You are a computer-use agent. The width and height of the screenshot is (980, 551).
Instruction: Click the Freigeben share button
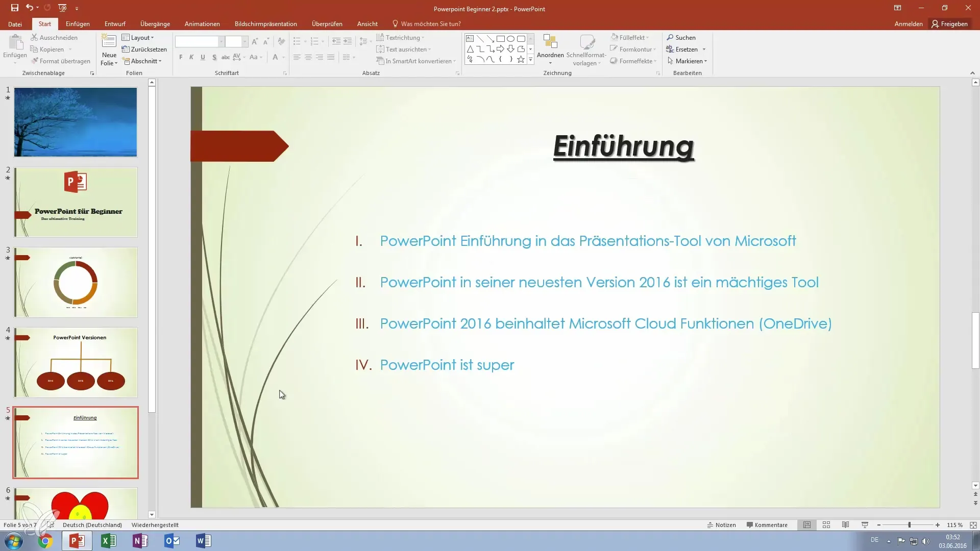pos(949,24)
